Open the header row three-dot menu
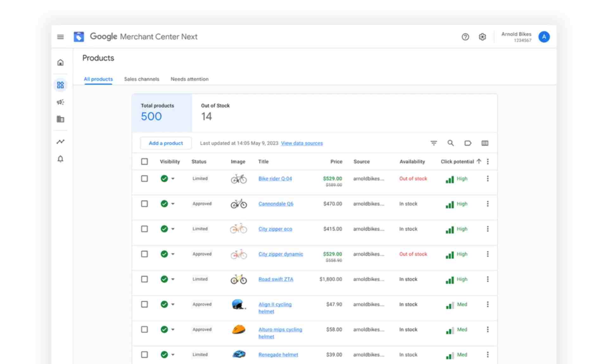Screen dimensions: 608x364 tap(488, 161)
